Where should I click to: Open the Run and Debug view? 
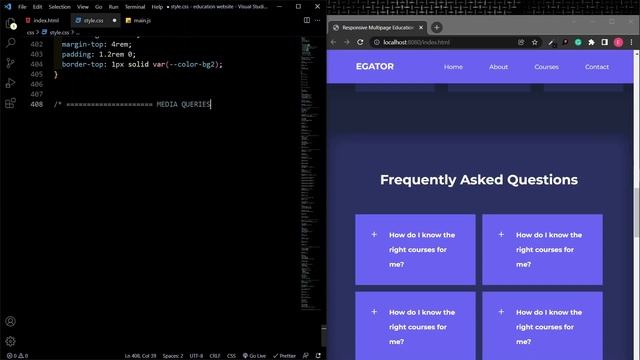point(11,83)
